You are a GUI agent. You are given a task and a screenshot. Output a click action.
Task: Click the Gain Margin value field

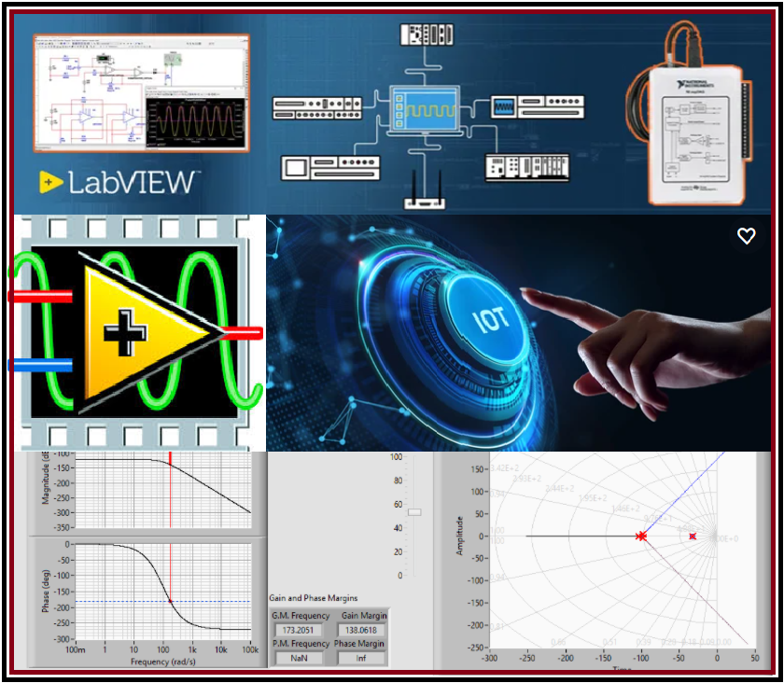click(362, 631)
